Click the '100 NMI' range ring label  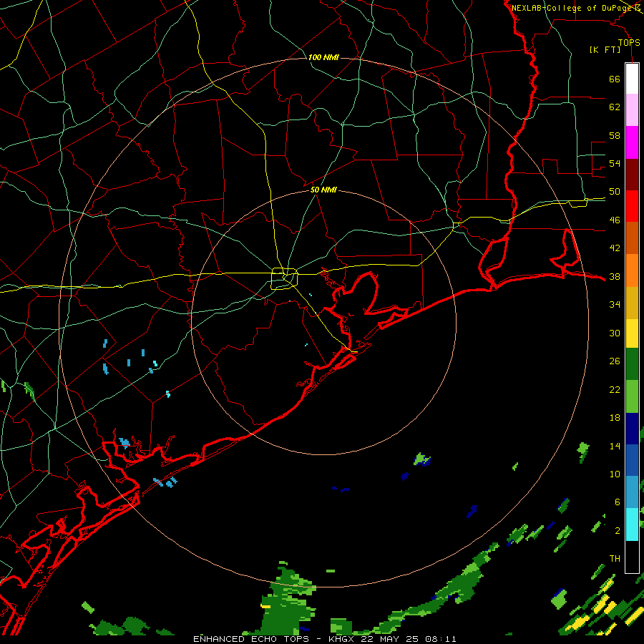323,57
